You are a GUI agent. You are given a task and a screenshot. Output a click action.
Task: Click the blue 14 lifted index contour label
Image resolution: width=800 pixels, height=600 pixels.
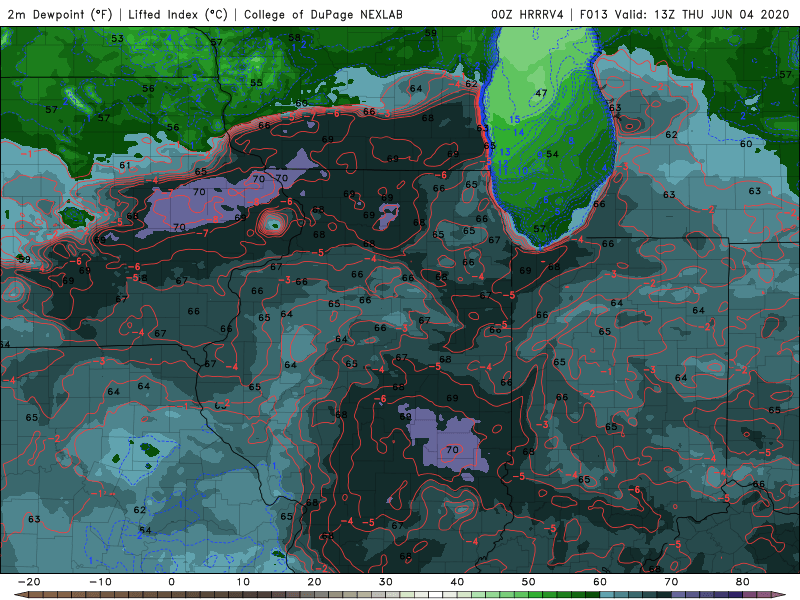518,133
